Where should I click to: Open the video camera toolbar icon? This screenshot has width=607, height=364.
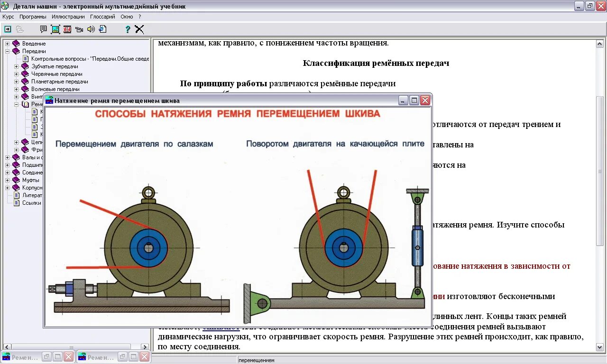click(79, 29)
